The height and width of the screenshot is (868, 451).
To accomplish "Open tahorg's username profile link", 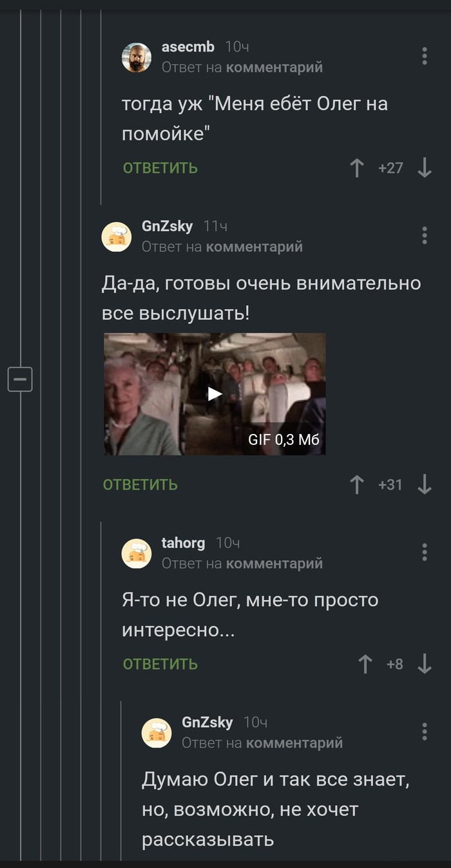I will (x=183, y=543).
